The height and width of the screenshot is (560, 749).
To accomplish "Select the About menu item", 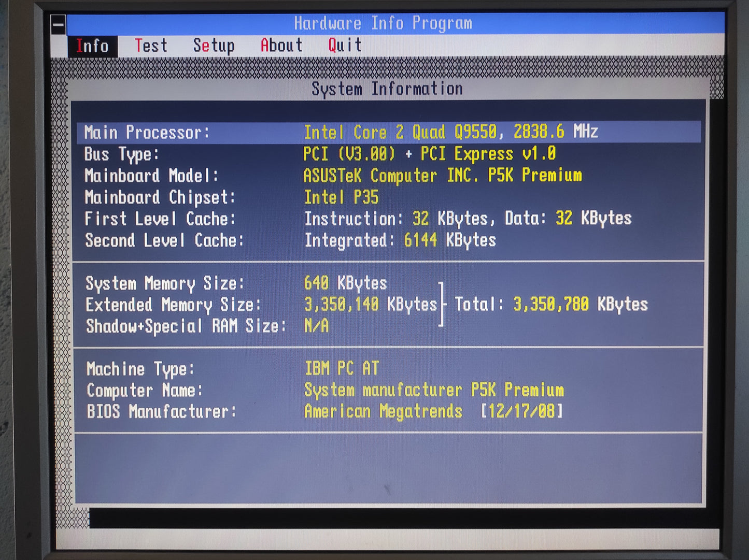I will [281, 46].
